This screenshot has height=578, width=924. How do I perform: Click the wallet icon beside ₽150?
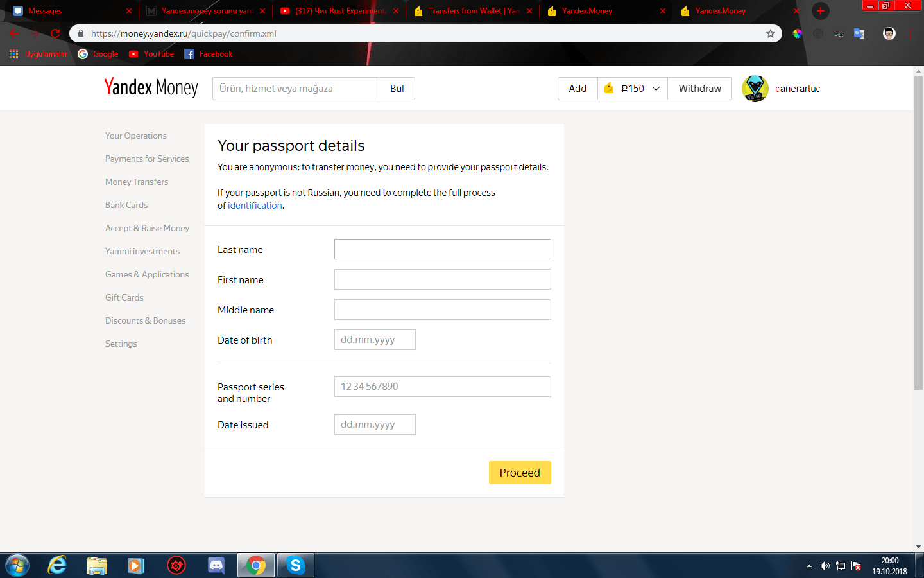(609, 89)
